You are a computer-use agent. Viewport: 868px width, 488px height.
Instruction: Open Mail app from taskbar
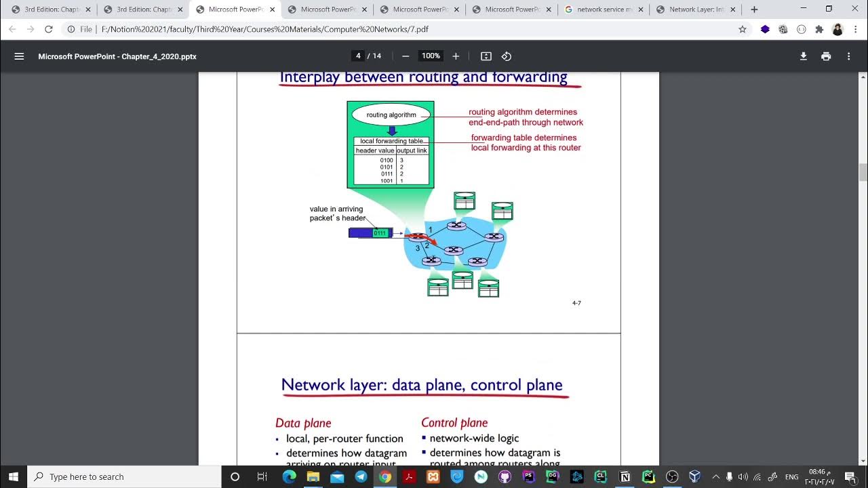coord(337,476)
